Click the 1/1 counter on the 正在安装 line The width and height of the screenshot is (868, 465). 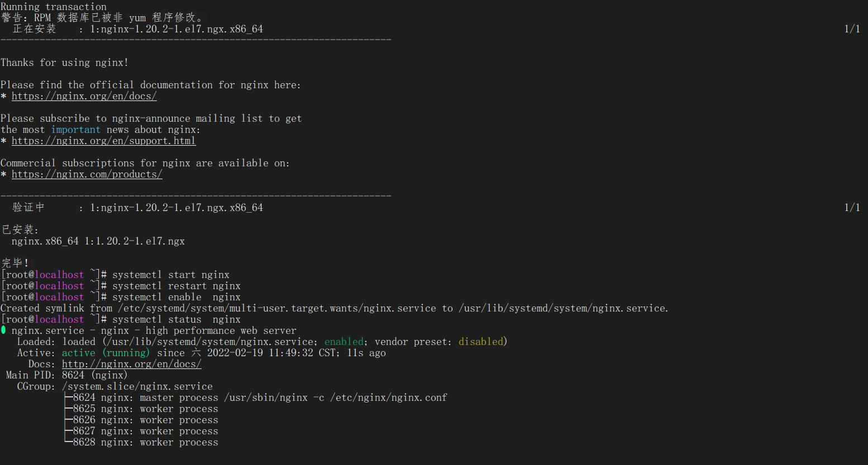[x=852, y=29]
